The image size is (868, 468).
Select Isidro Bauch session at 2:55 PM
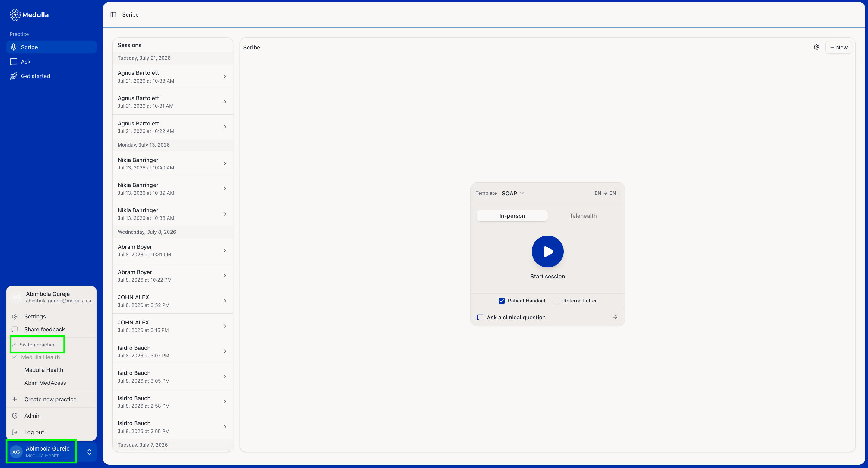coord(173,427)
